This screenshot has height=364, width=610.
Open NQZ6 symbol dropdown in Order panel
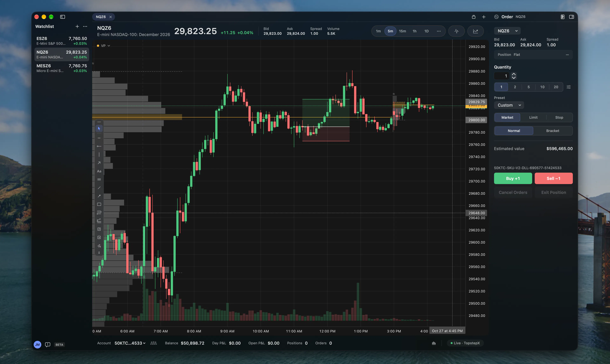(507, 31)
